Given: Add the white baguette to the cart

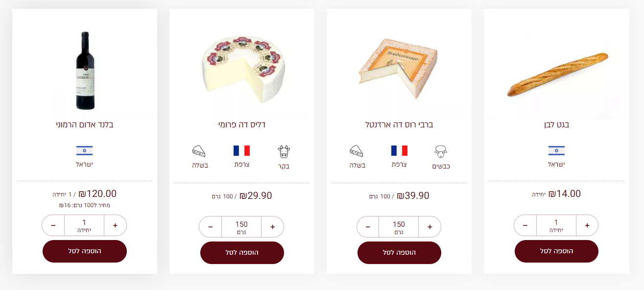Looking at the screenshot, I should point(556,251).
